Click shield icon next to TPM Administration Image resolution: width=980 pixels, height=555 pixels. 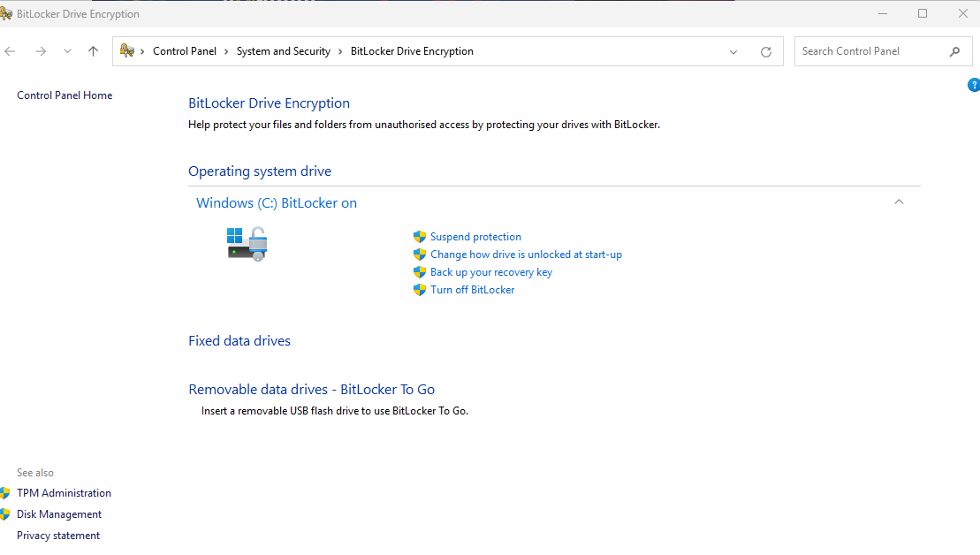[x=5, y=492]
